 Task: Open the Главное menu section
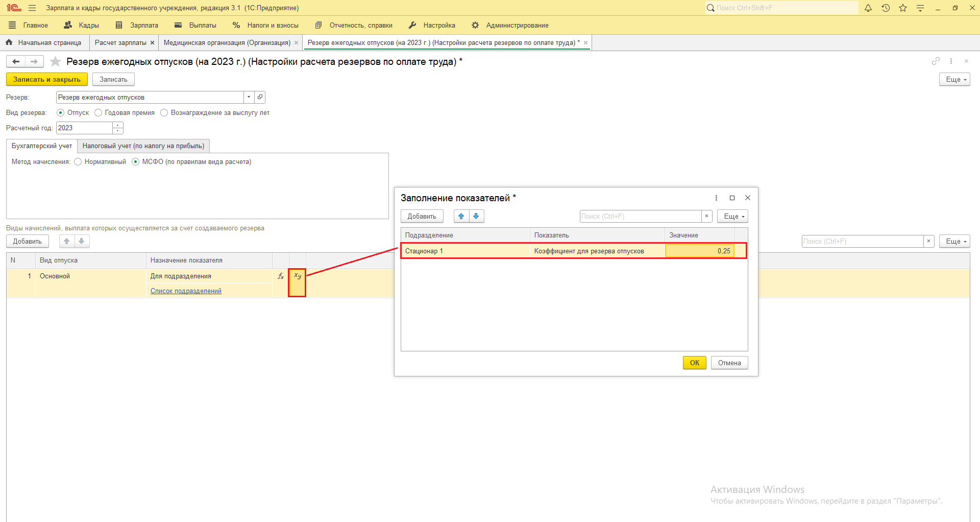(x=29, y=25)
